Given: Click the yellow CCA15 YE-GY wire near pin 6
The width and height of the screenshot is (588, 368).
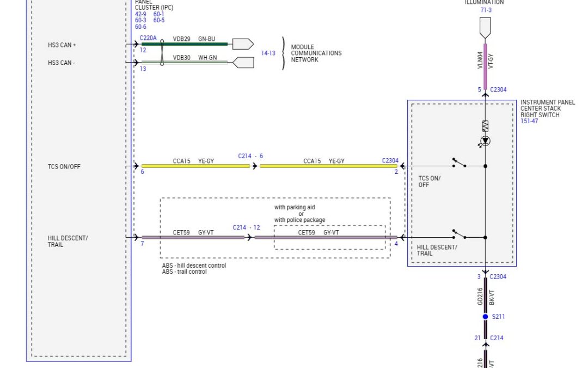Looking at the screenshot, I should (x=195, y=166).
